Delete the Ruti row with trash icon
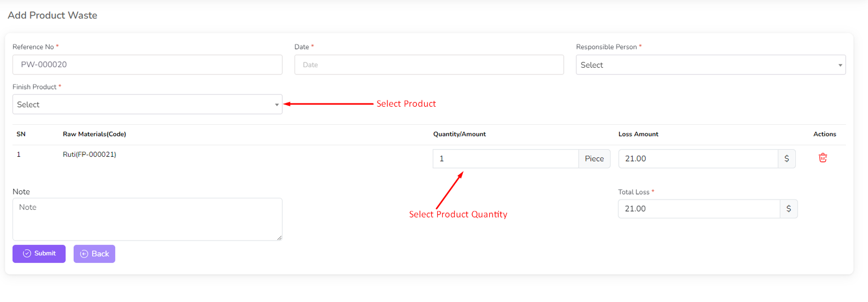This screenshot has height=302, width=868. [x=822, y=158]
